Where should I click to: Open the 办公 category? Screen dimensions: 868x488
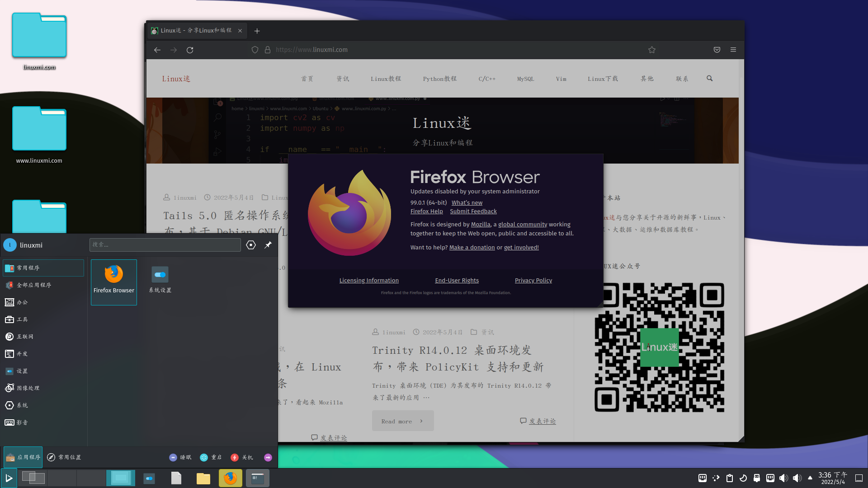pos(43,302)
